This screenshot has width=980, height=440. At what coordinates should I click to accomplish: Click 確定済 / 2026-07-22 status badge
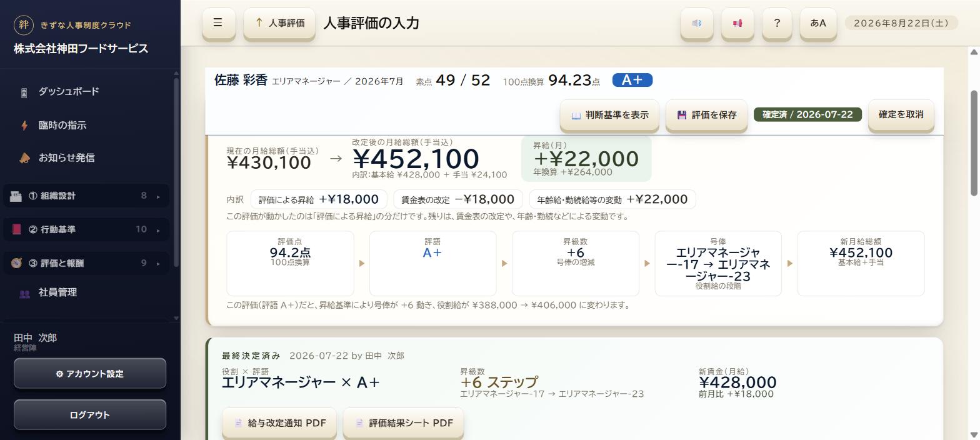tap(807, 115)
